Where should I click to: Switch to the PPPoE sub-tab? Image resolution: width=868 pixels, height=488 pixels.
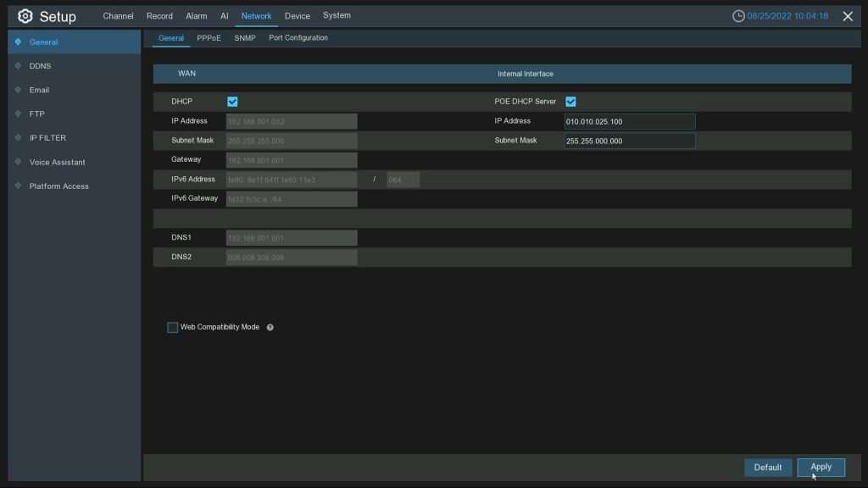[209, 37]
